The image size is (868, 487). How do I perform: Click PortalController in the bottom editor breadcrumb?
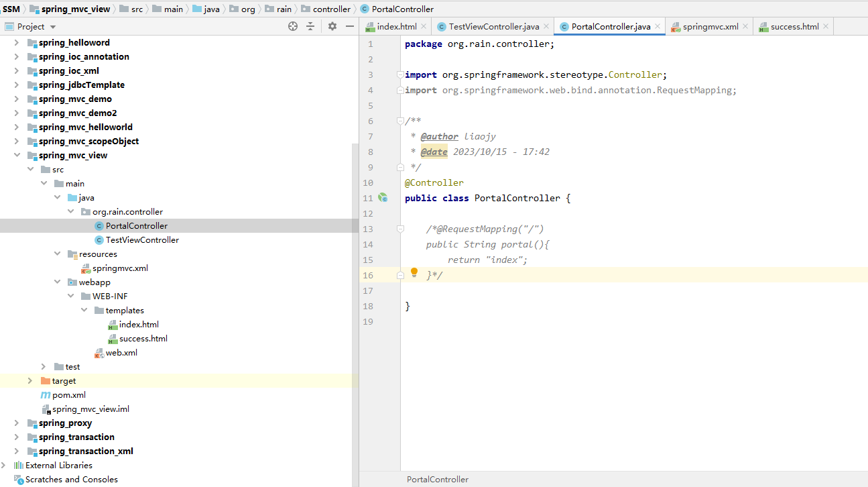(x=438, y=480)
